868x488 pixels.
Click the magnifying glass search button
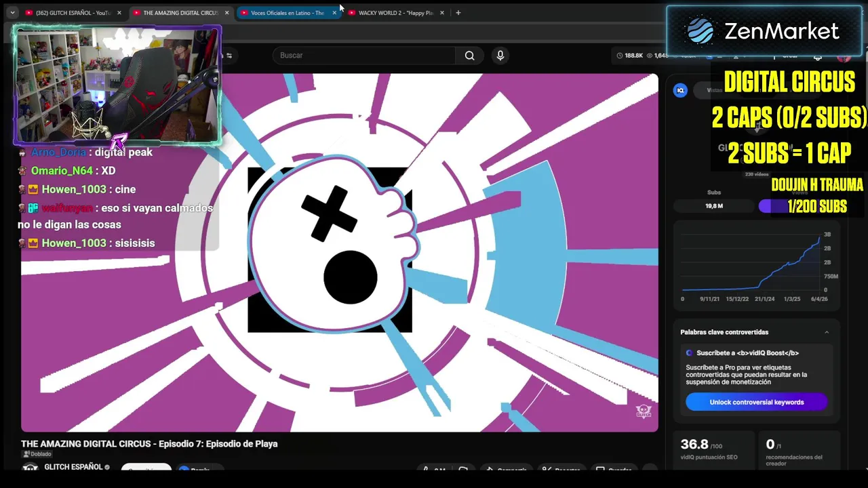point(469,56)
